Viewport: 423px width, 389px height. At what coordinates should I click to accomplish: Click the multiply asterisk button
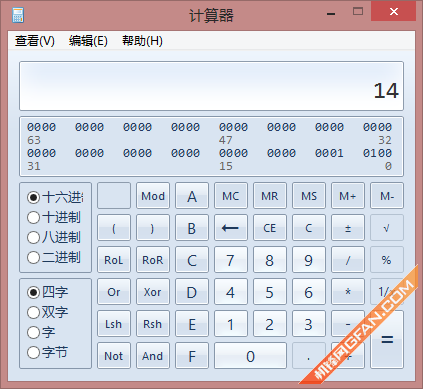pos(348,292)
